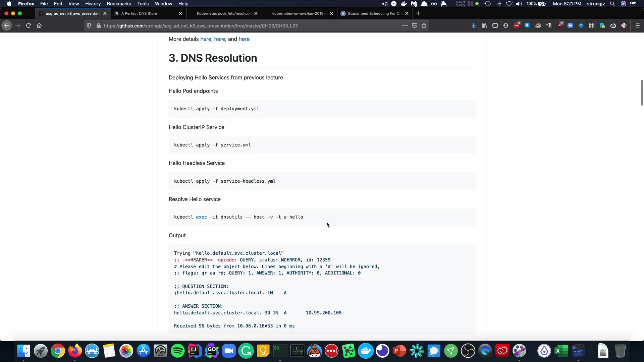Bookmark this page with the star icon
644x362 pixels.
[424, 25]
